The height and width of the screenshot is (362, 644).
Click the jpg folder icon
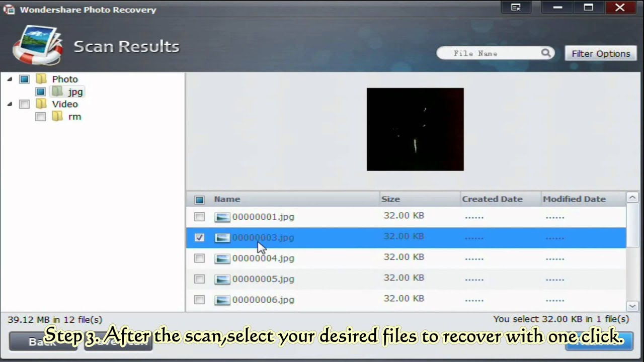(x=57, y=92)
